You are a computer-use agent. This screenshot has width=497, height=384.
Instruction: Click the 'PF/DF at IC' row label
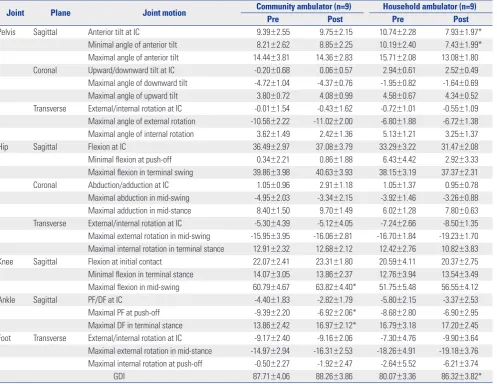(105, 300)
